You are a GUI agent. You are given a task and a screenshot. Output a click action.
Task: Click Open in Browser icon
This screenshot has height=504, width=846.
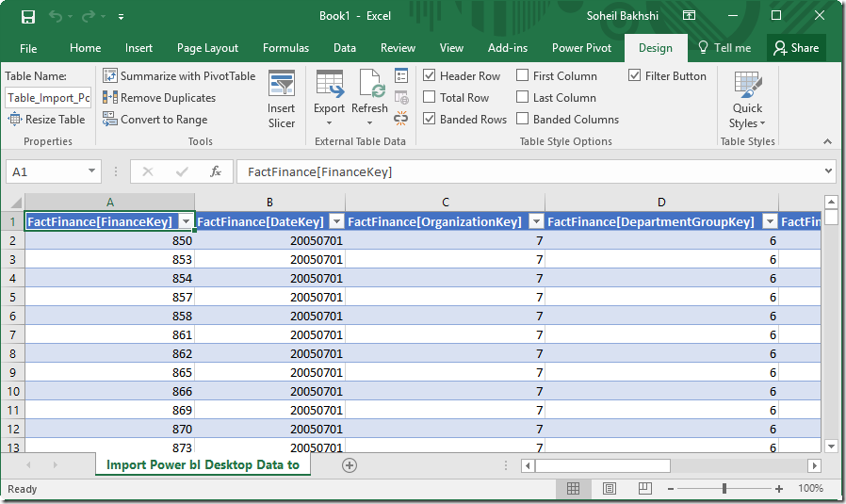(401, 98)
